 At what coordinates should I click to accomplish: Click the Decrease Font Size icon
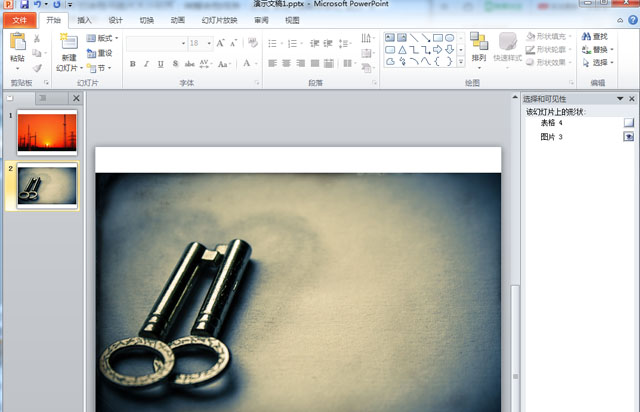click(x=233, y=43)
